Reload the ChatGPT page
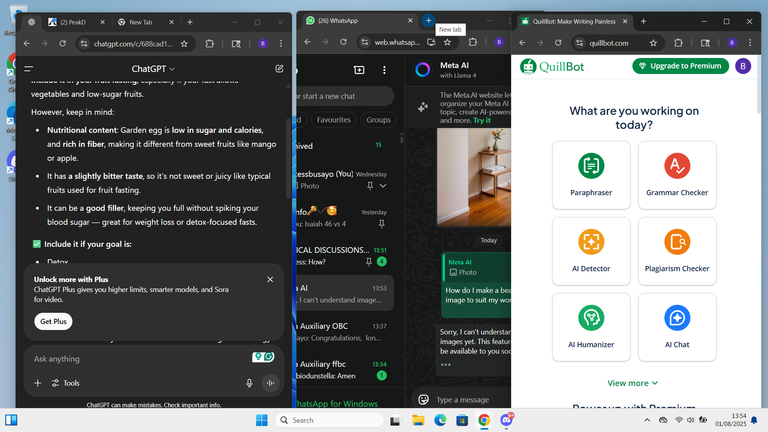This screenshot has height=432, width=768. point(63,44)
